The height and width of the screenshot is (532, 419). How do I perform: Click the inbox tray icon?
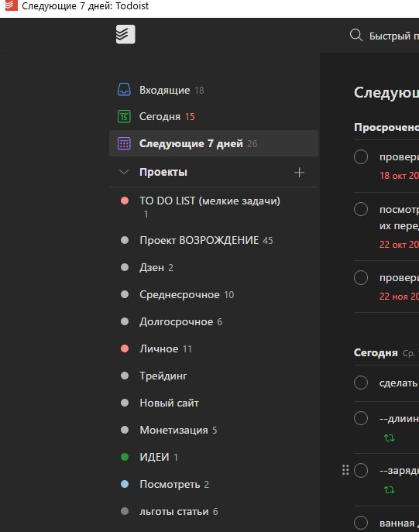click(124, 90)
